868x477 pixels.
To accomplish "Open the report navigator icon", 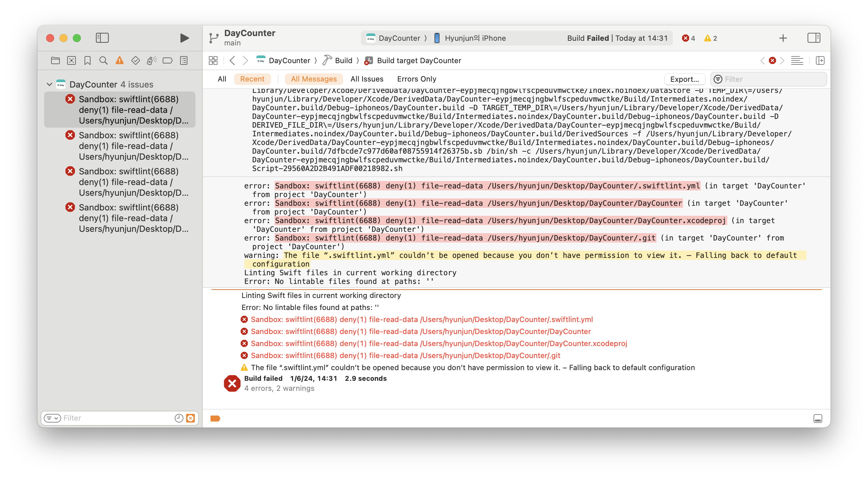I will pos(184,61).
